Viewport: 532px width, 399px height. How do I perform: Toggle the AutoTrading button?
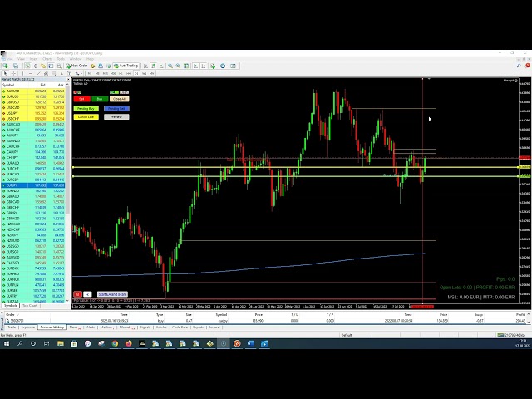point(128,66)
